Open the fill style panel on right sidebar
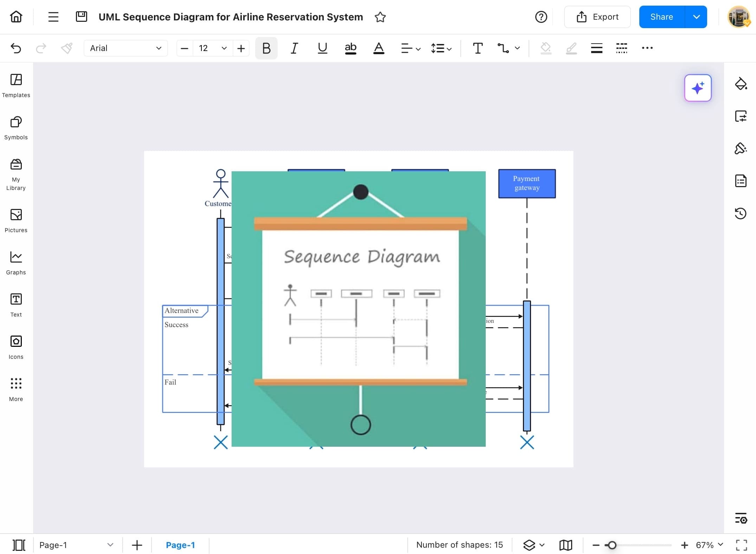 pos(741,84)
